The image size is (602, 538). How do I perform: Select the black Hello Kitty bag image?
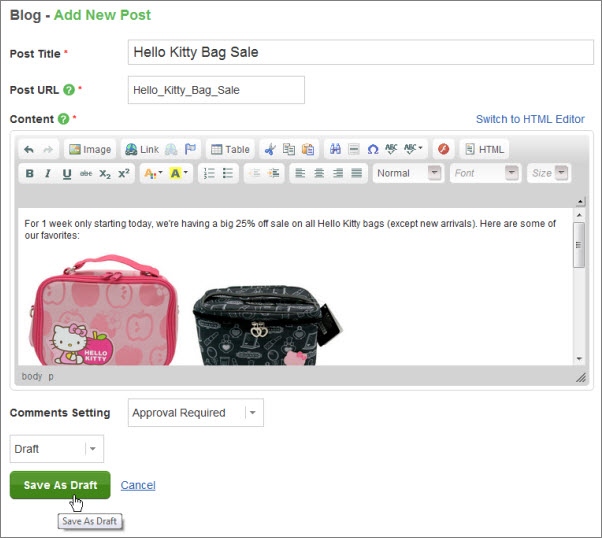267,325
